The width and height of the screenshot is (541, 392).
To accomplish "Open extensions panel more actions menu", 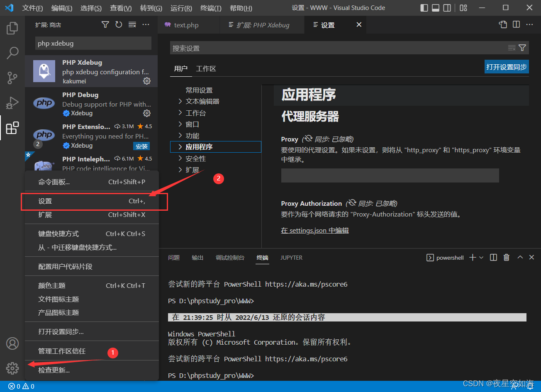I will point(146,25).
